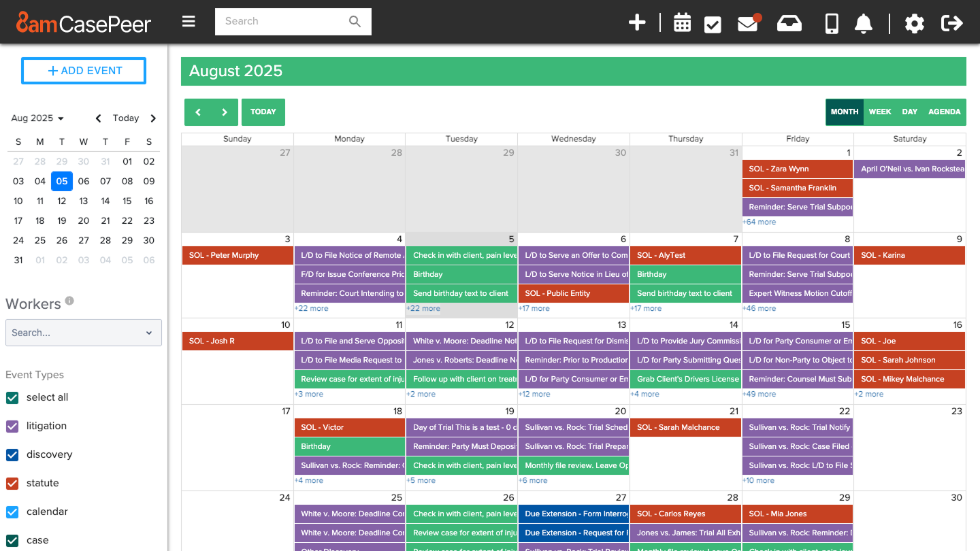Open the mail envelope icon
The height and width of the screenshot is (551, 980).
pyautogui.click(x=748, y=24)
